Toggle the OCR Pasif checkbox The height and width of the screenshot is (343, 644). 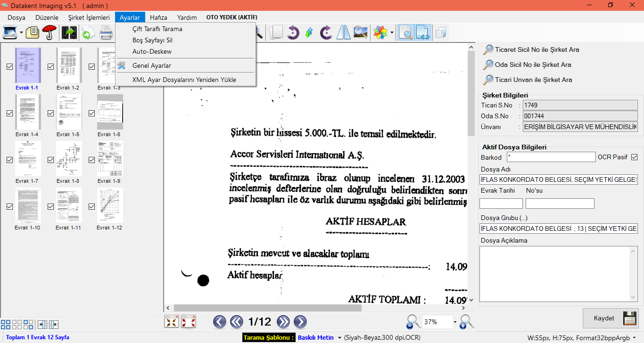coord(634,157)
